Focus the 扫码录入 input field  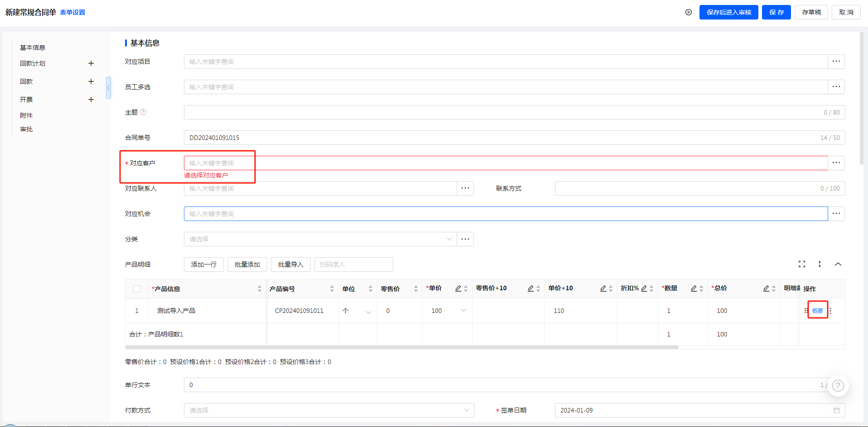[x=354, y=264]
